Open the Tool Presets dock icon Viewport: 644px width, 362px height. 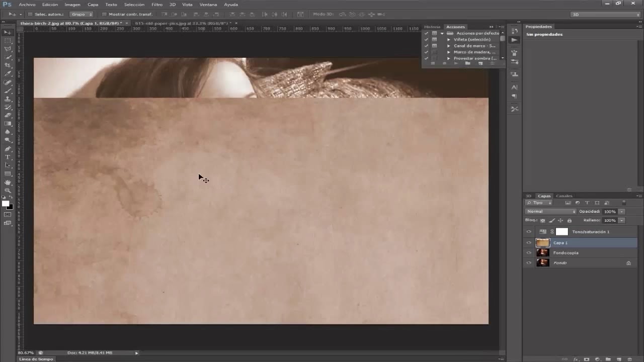[514, 109]
